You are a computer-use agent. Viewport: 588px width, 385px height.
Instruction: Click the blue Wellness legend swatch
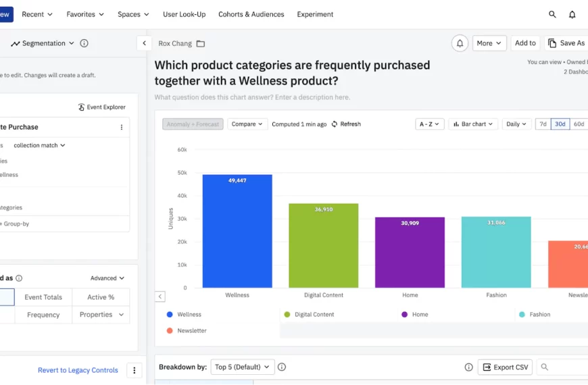click(170, 315)
